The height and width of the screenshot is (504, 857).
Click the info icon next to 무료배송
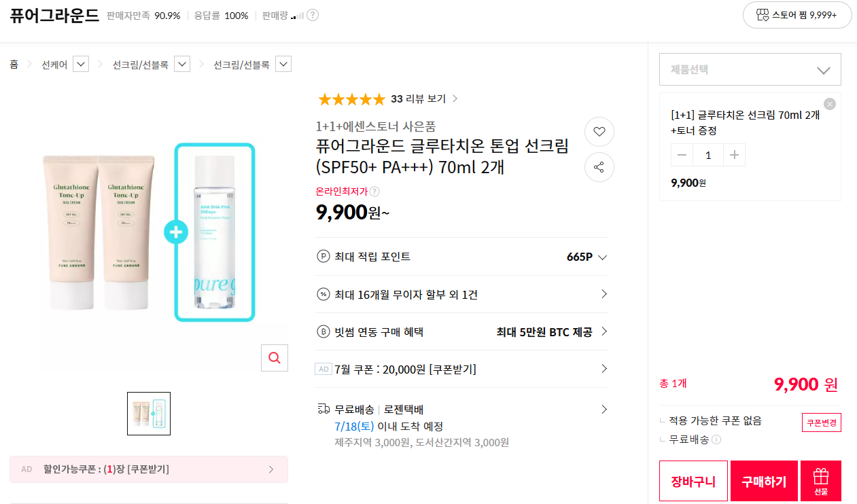(716, 439)
